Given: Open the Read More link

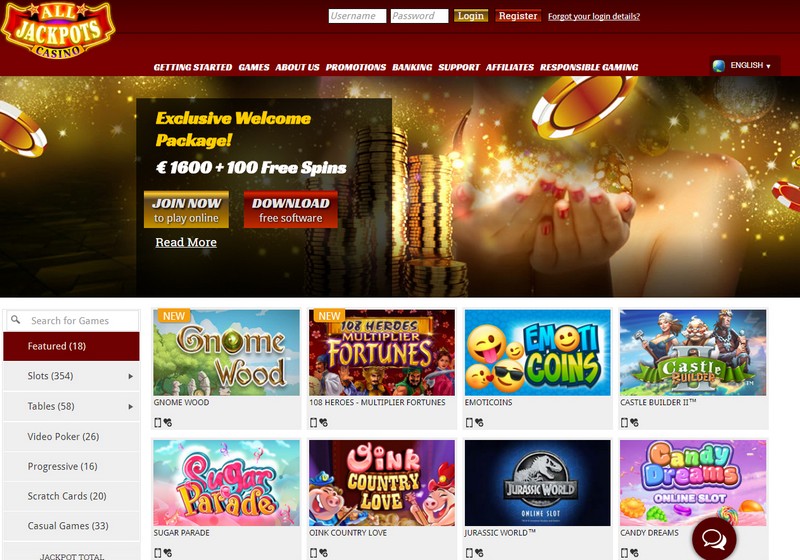Looking at the screenshot, I should pyautogui.click(x=186, y=242).
